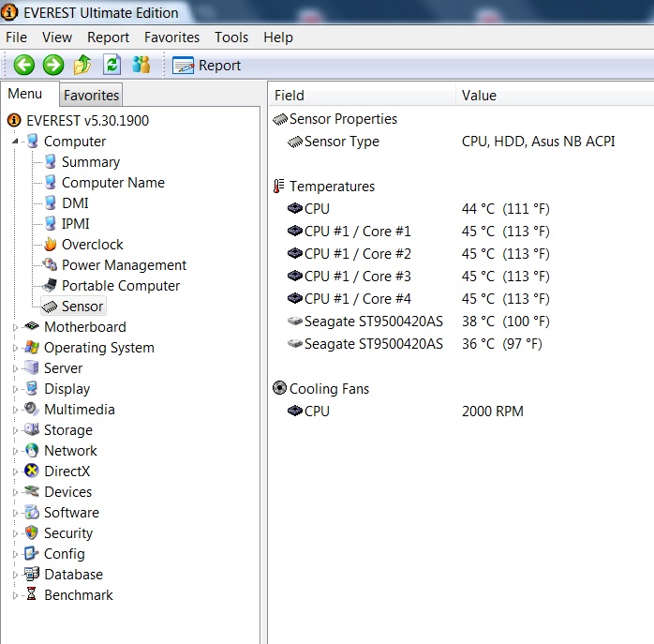The width and height of the screenshot is (654, 644).
Task: Click the DirectX yellow X icon
Action: coord(32,471)
